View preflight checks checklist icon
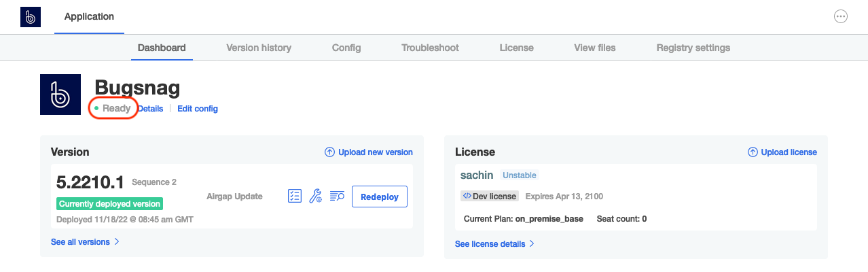Image resolution: width=868 pixels, height=272 pixels. pyautogui.click(x=294, y=197)
